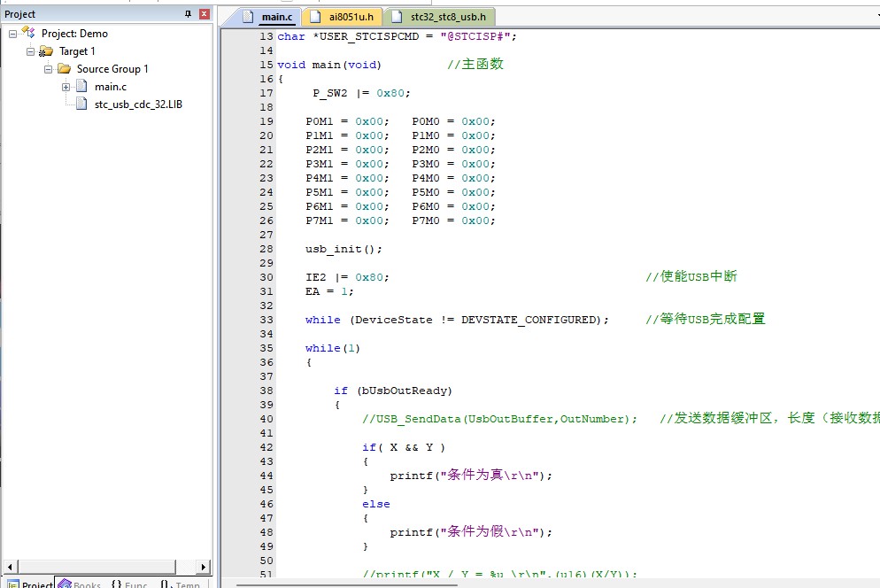Select Project: Demo label in tree
Screen dimensions: 880x588
(x=74, y=34)
